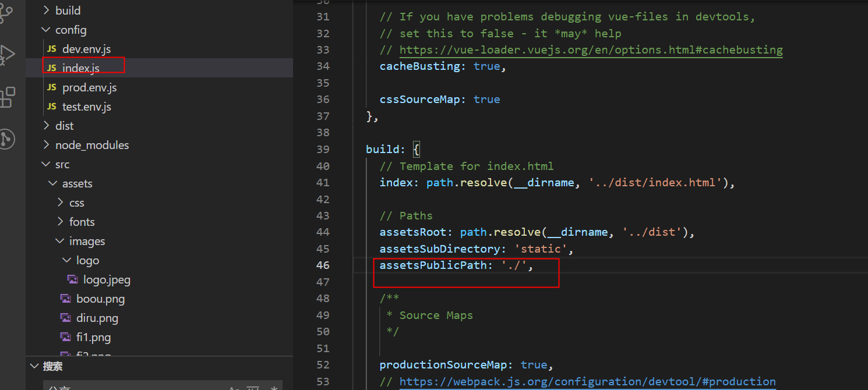
Task: Click the '// Template for index.html' comment
Action: point(467,166)
